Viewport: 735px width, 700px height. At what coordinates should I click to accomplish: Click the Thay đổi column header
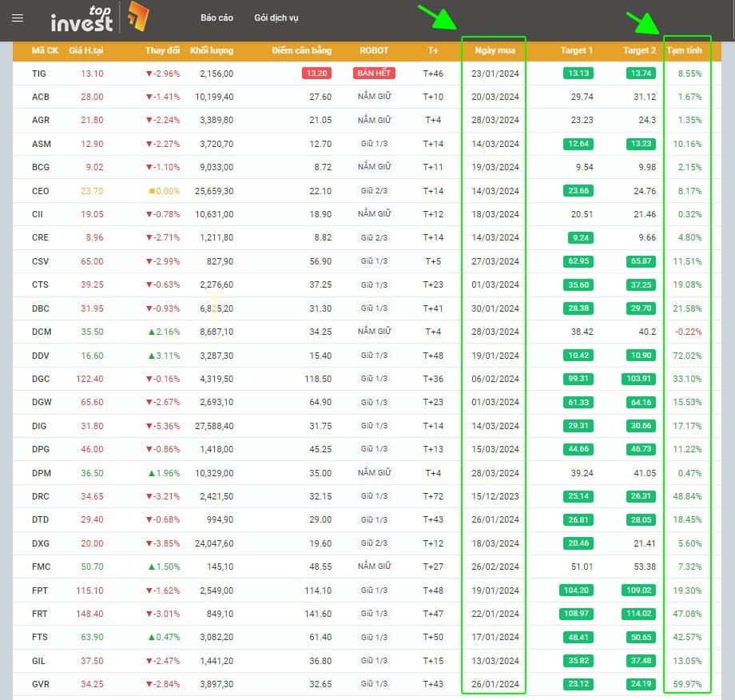pyautogui.click(x=162, y=50)
